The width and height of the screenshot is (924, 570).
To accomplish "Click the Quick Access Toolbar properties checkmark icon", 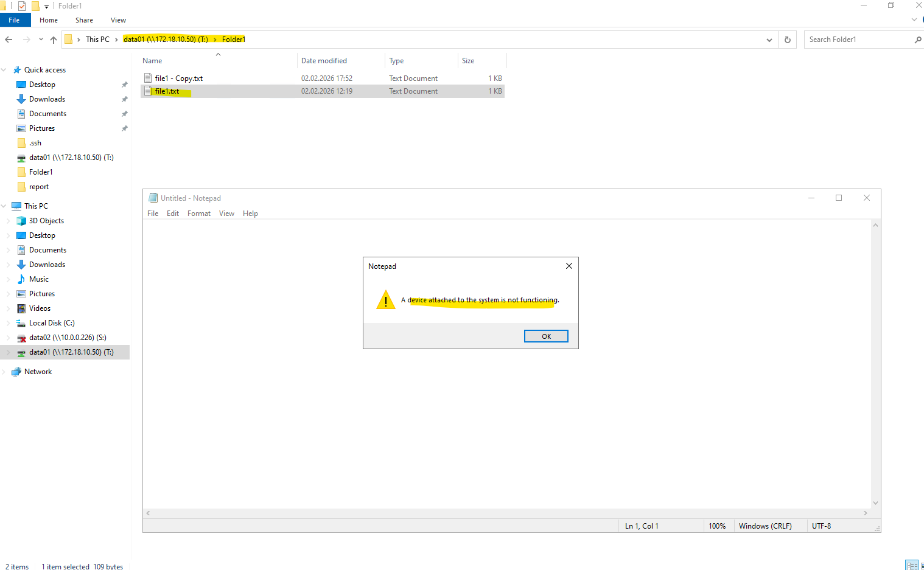I will [x=22, y=6].
